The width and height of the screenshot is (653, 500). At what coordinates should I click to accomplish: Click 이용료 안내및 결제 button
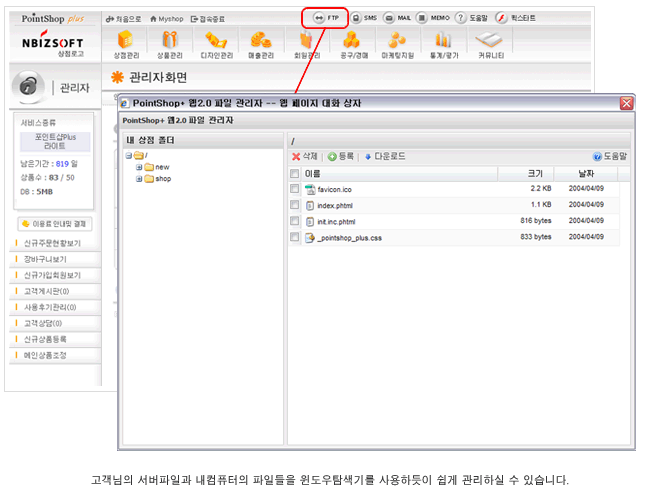click(x=55, y=224)
